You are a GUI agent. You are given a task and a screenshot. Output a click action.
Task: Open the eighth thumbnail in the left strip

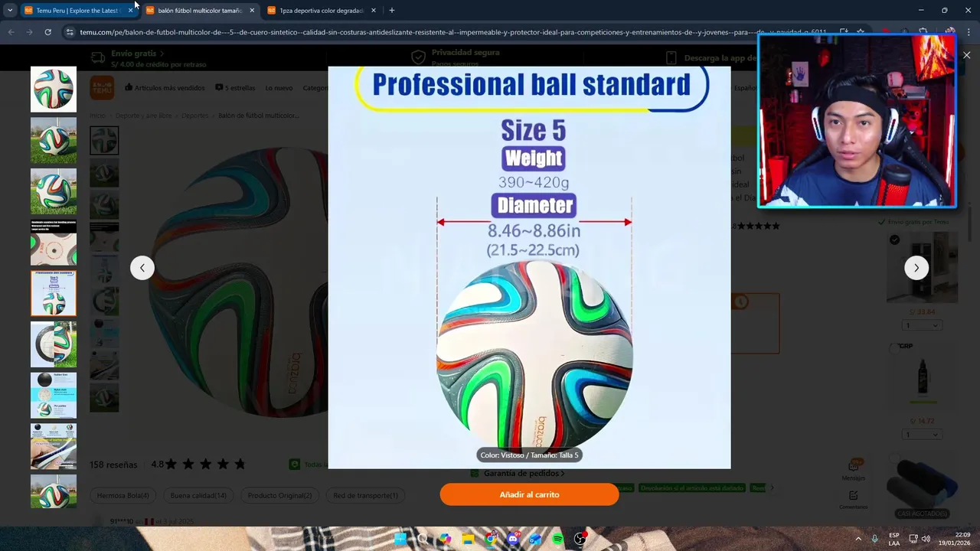coord(54,446)
